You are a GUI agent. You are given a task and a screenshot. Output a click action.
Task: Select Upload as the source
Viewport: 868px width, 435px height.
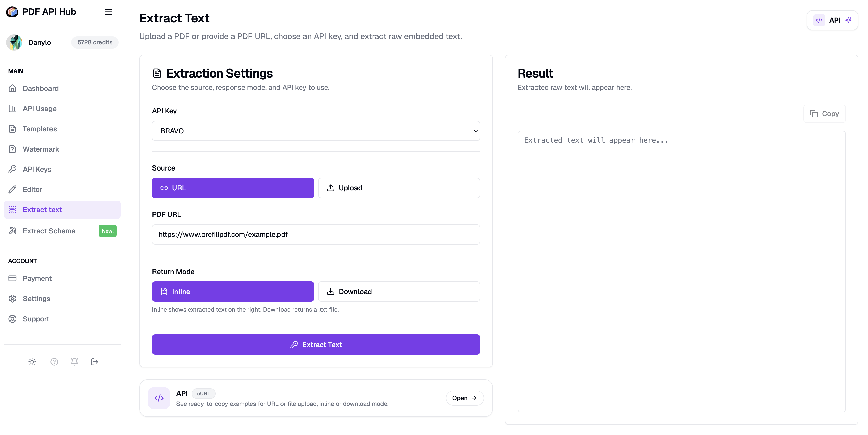(399, 188)
